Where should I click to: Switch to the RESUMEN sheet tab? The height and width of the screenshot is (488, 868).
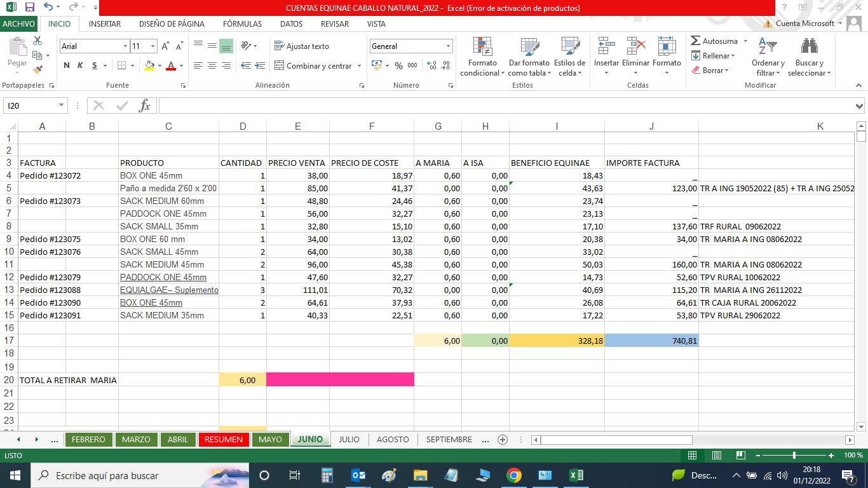tap(223, 439)
